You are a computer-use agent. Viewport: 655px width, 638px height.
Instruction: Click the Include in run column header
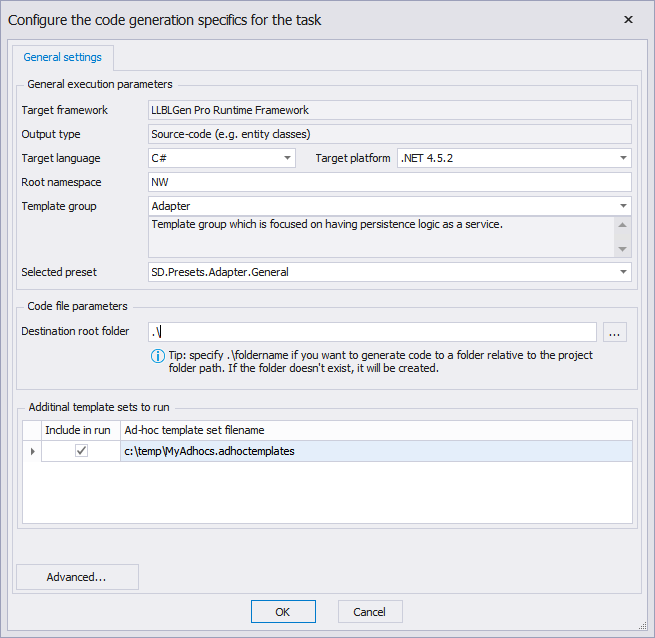coord(81,430)
